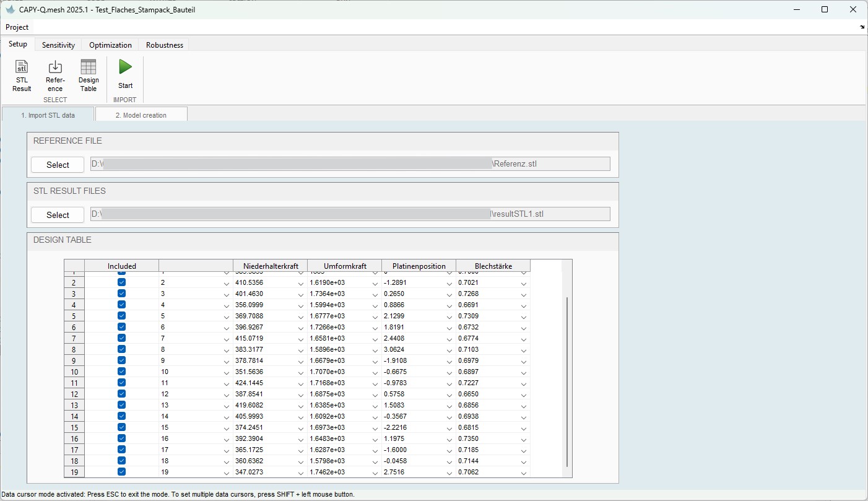The image size is (868, 501).
Task: Click the STL Result icon
Action: click(x=22, y=67)
